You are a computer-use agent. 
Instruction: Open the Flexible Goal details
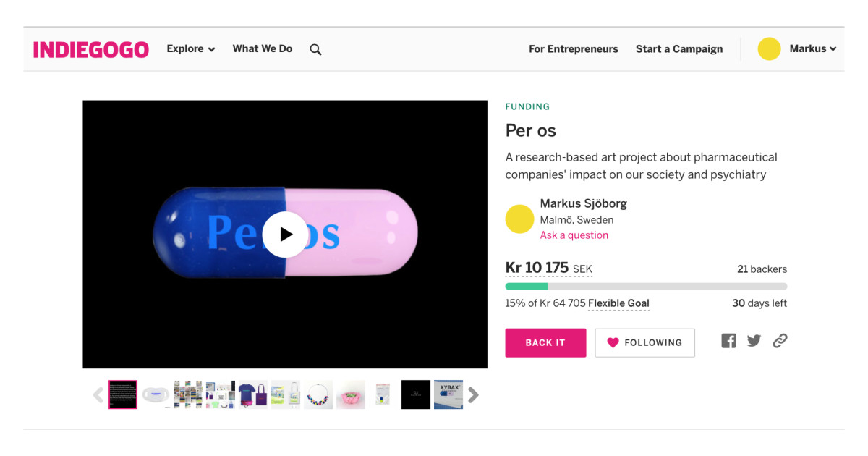point(618,303)
